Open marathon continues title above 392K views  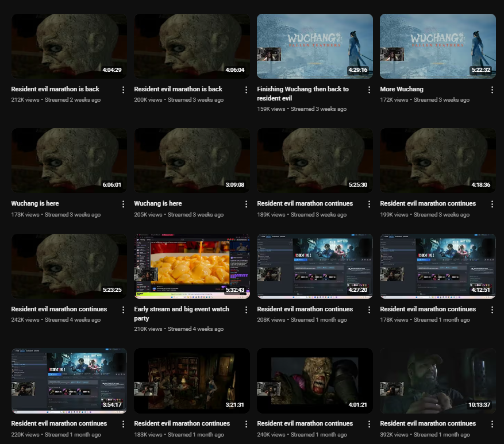[428, 423]
